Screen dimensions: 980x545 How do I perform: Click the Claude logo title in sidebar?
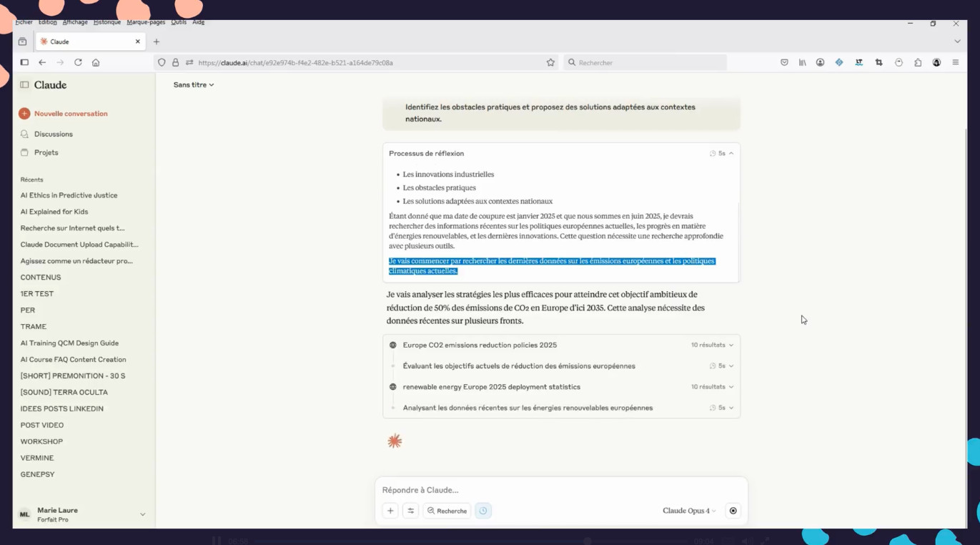pyautogui.click(x=50, y=85)
